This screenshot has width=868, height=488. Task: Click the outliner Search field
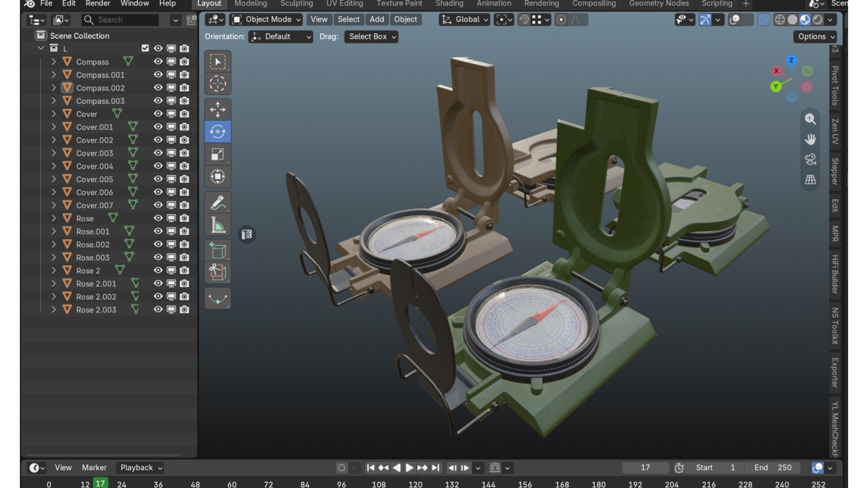120,20
